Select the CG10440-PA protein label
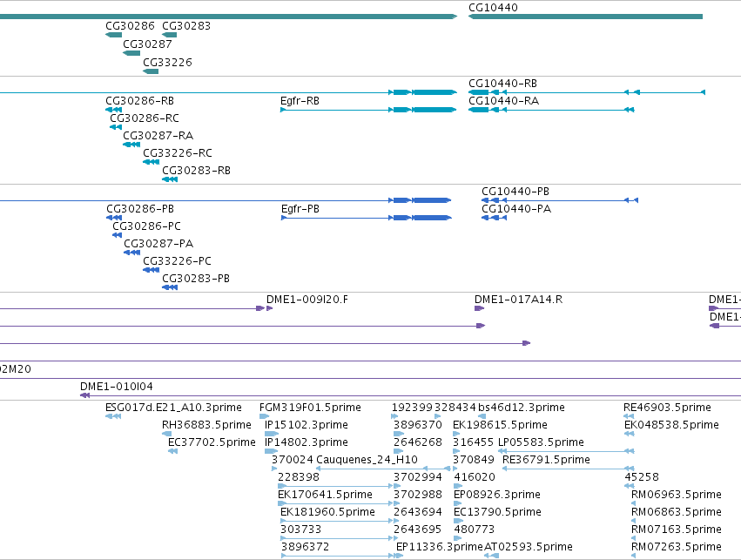This screenshot has width=741, height=560. point(516,209)
